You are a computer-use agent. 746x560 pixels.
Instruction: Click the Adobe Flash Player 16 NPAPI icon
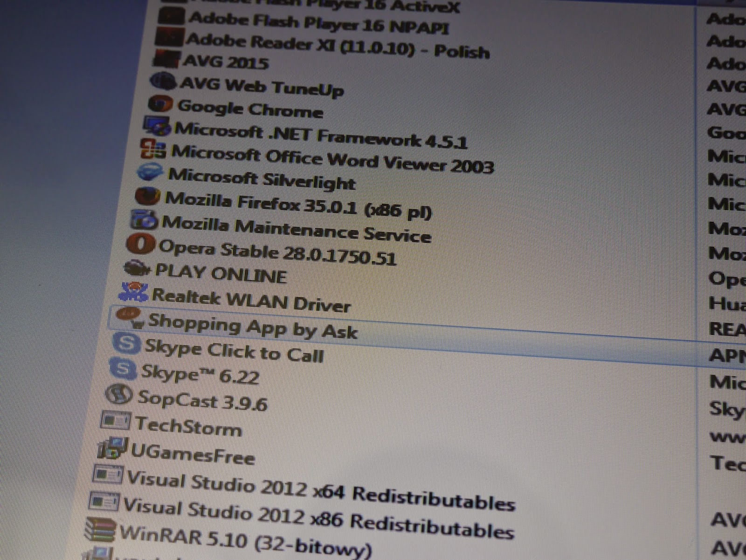171,16
